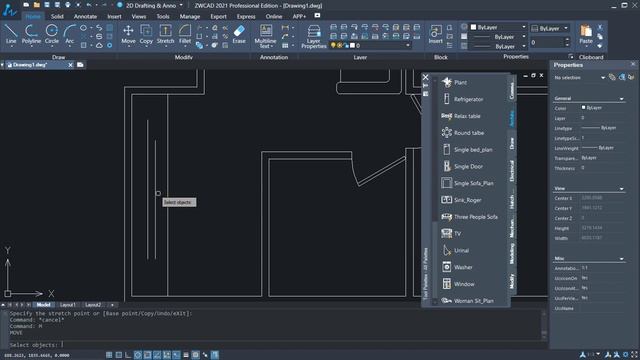Click the Open file icon in title bar
Viewport: 640px width, 360px height.
(36, 5)
